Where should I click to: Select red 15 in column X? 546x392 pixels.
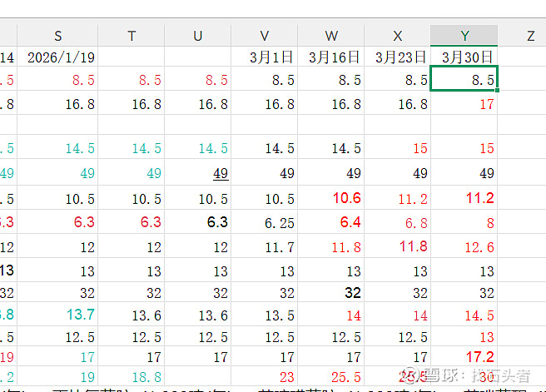pyautogui.click(x=397, y=147)
